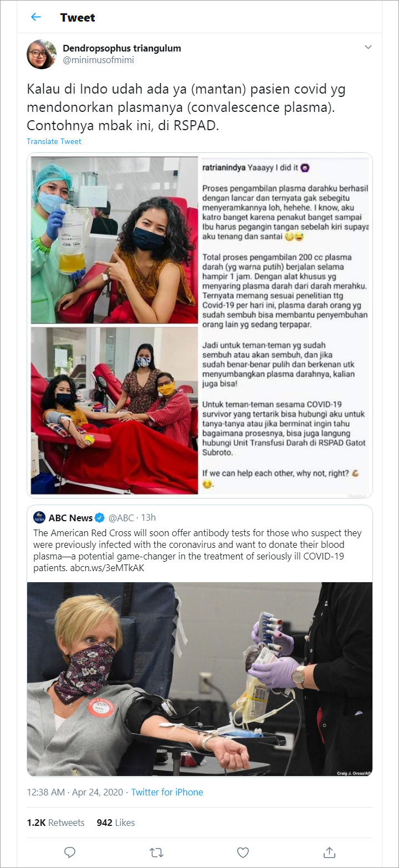Open the tweet options chevron menu

click(x=368, y=48)
